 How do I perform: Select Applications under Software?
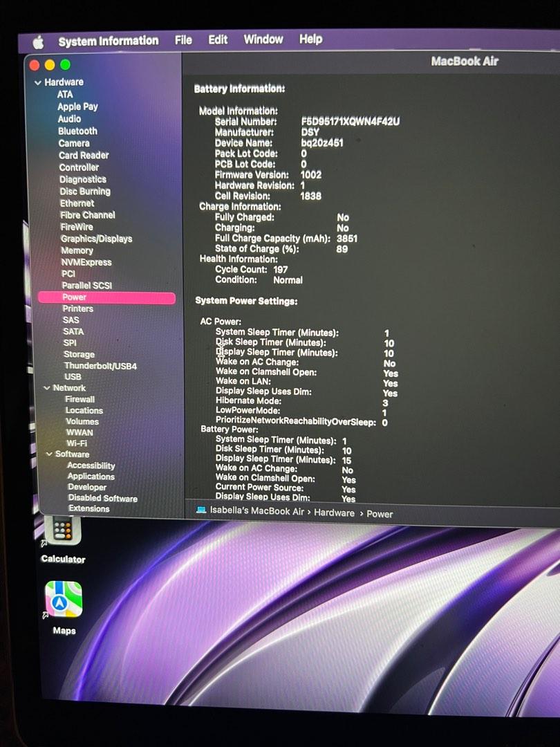point(91,477)
